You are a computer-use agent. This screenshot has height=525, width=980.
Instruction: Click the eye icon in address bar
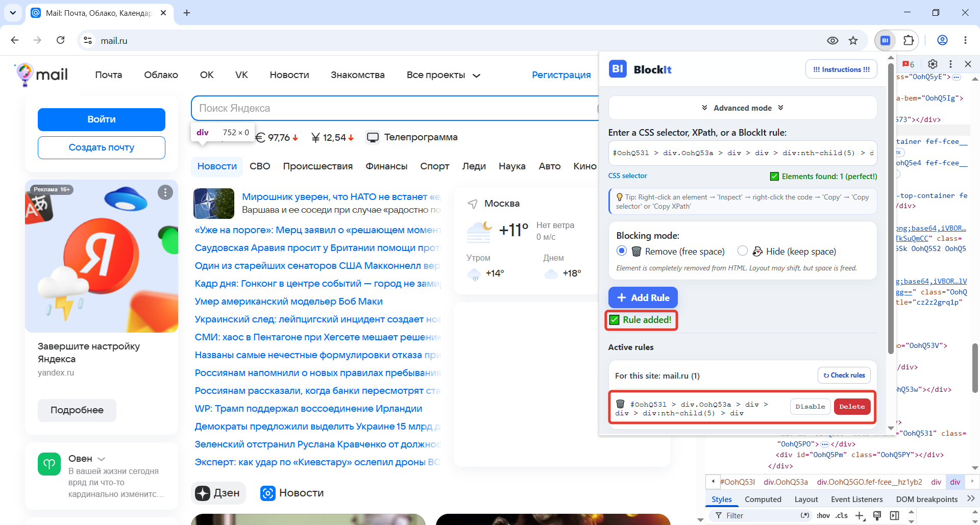[832, 40]
